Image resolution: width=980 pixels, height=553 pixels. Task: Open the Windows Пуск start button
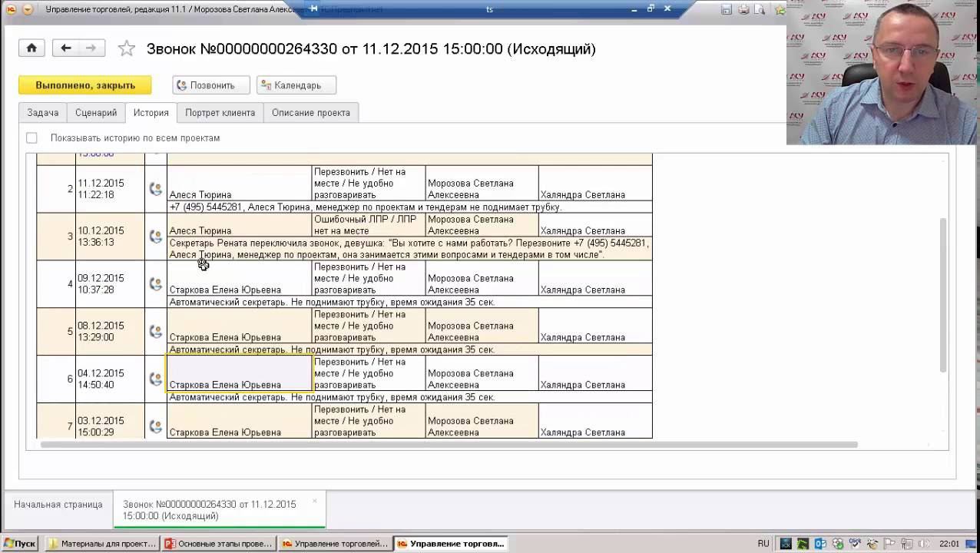[20, 544]
